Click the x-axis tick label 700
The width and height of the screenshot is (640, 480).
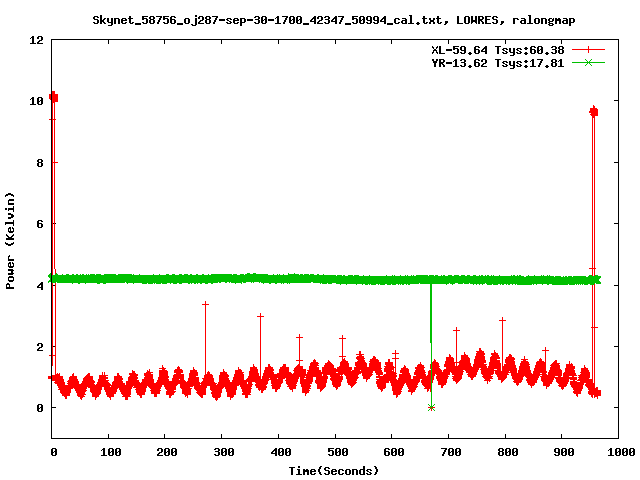[451, 452]
